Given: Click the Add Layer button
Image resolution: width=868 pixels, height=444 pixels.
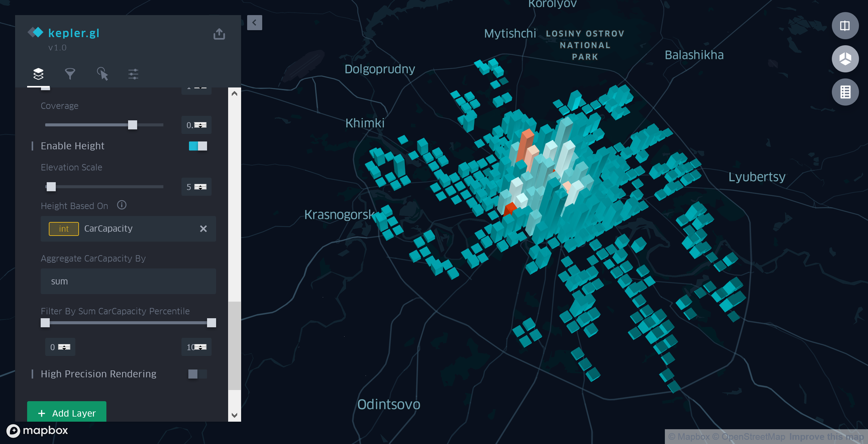Looking at the screenshot, I should coord(67,413).
